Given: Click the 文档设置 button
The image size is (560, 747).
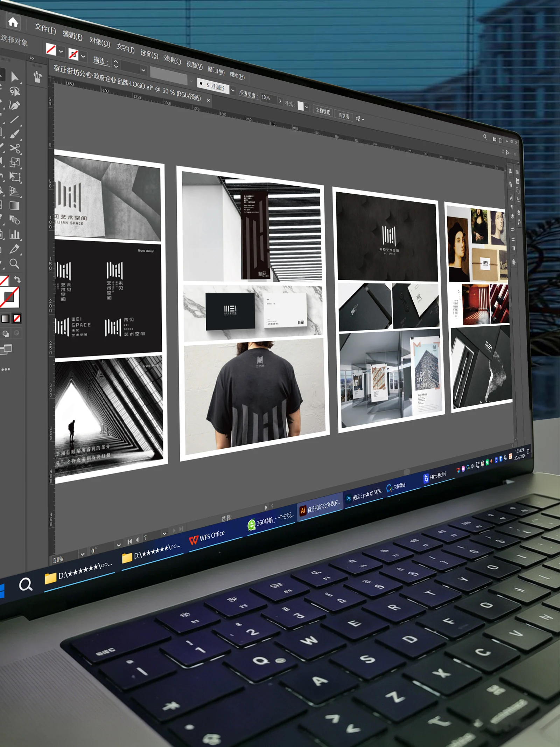Looking at the screenshot, I should [x=323, y=111].
